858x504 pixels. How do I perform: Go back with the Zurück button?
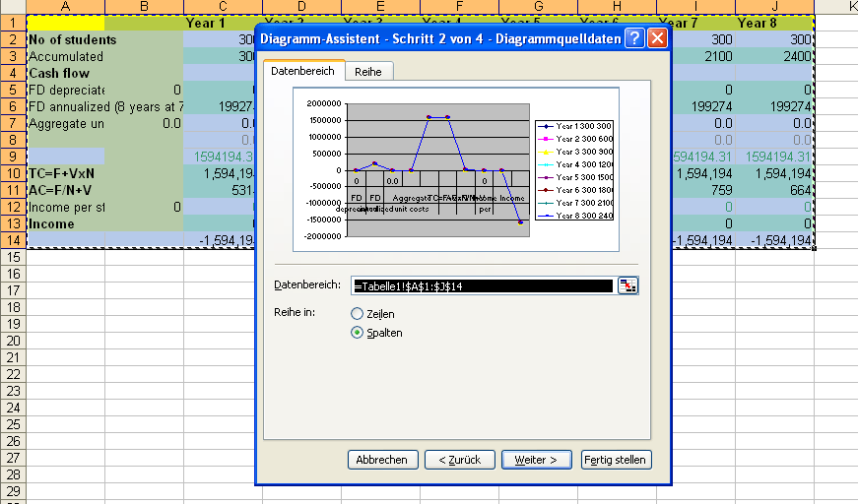[x=460, y=460]
